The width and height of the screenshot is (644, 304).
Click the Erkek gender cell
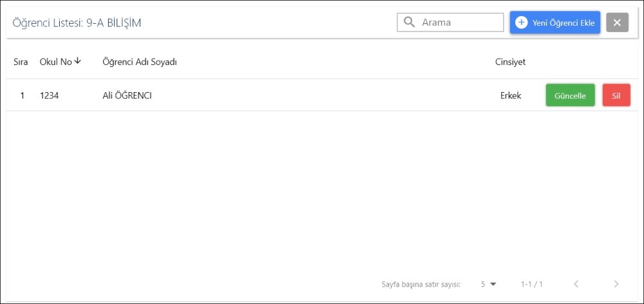point(511,96)
